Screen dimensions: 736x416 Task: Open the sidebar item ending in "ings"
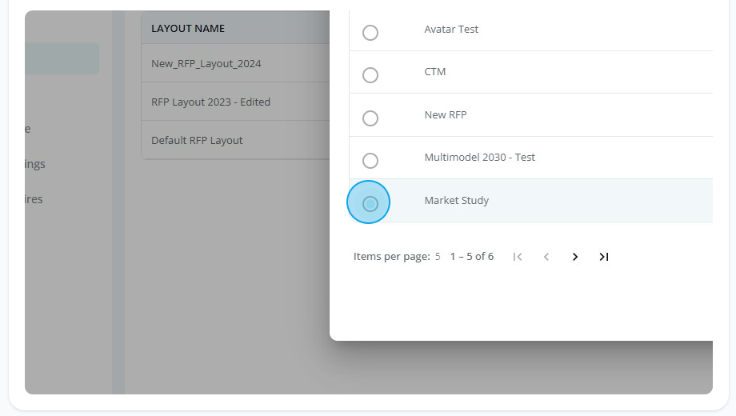click(35, 164)
